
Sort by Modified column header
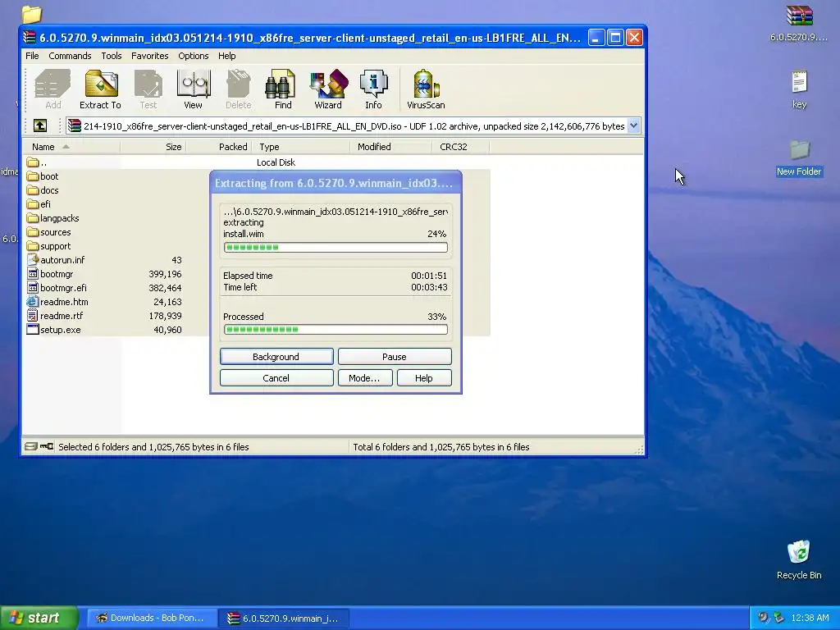coord(390,147)
